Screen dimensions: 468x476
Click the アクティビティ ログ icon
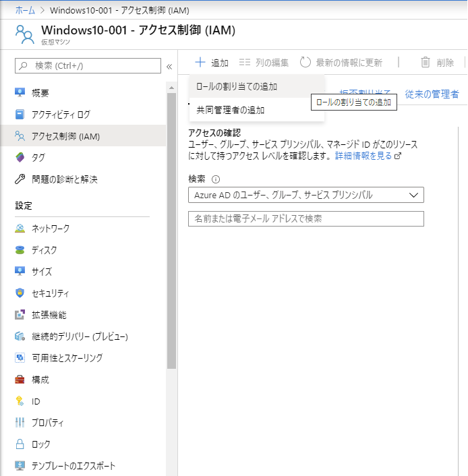20,115
